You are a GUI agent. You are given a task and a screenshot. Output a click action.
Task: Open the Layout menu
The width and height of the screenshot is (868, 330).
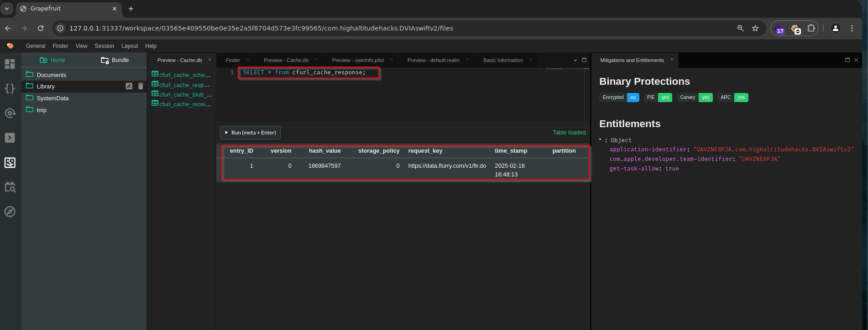coord(130,46)
